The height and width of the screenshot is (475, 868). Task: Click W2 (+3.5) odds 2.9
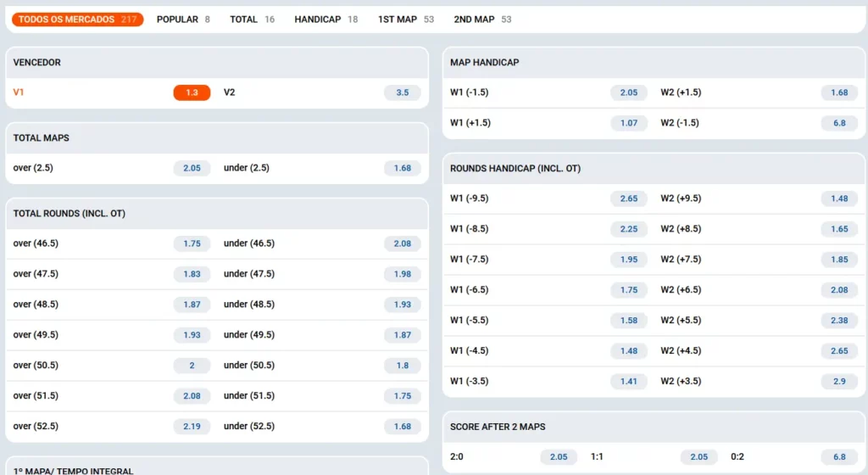click(839, 381)
